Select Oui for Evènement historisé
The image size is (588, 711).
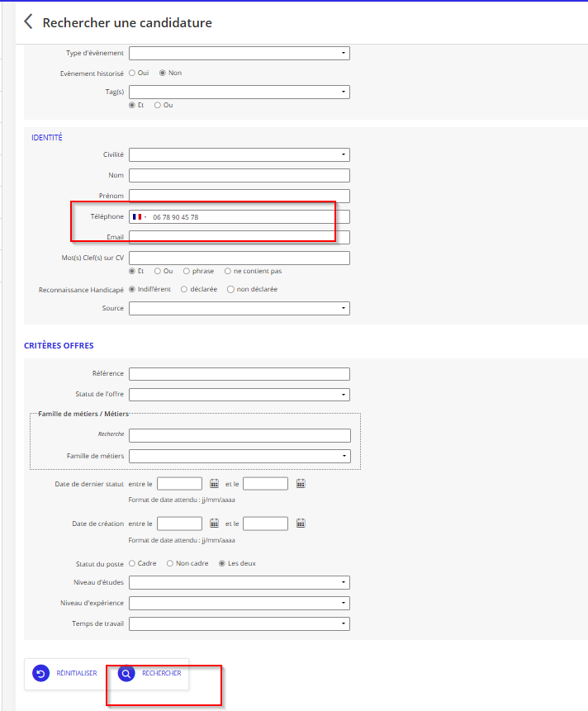click(x=132, y=73)
